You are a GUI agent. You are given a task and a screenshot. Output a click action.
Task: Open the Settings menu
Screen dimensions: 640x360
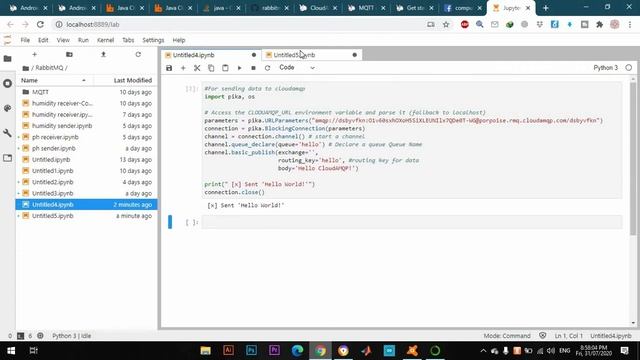click(153, 40)
